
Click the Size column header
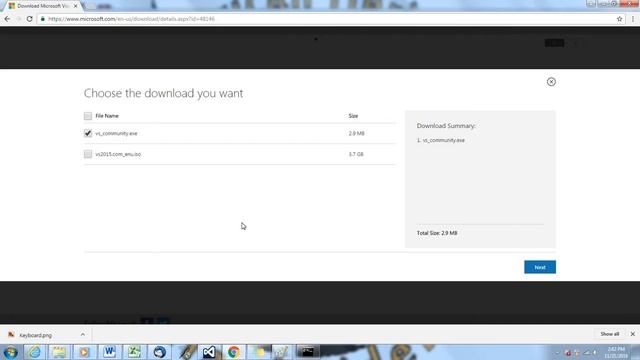pyautogui.click(x=353, y=116)
